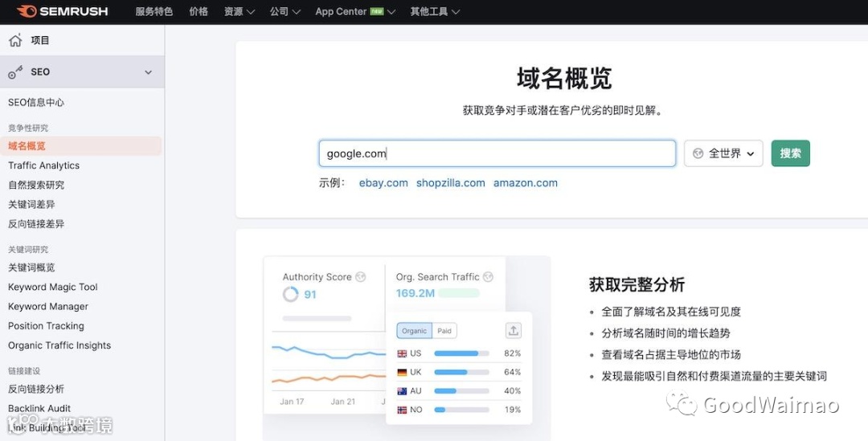The height and width of the screenshot is (441, 868).
Task: Open Organic Traffic Insights in sidebar
Action: coord(59,345)
